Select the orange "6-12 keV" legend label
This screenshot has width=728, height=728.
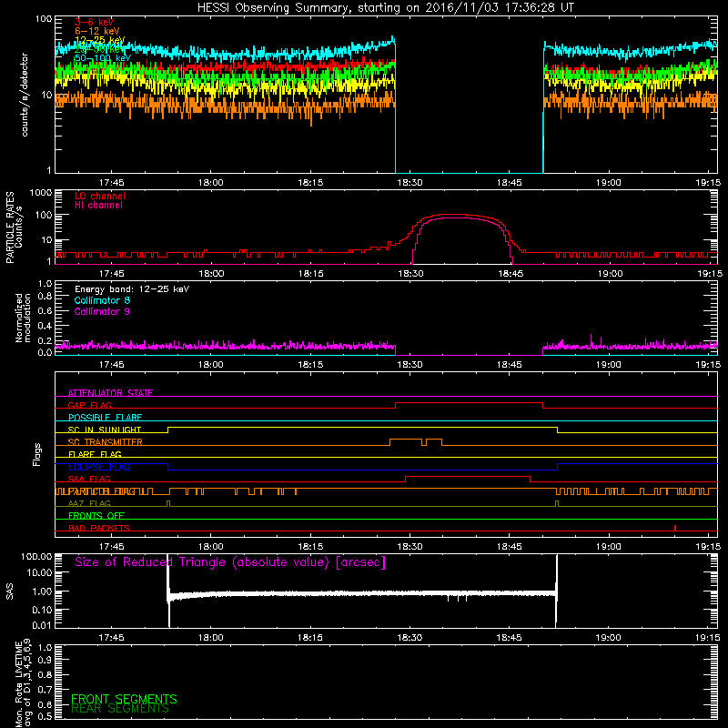tap(97, 31)
